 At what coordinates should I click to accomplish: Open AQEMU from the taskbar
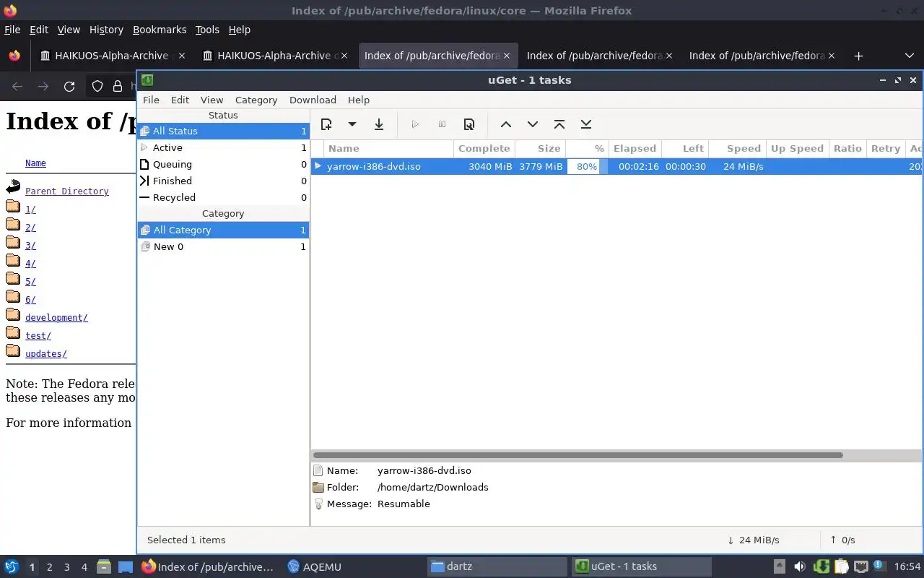pyautogui.click(x=314, y=567)
